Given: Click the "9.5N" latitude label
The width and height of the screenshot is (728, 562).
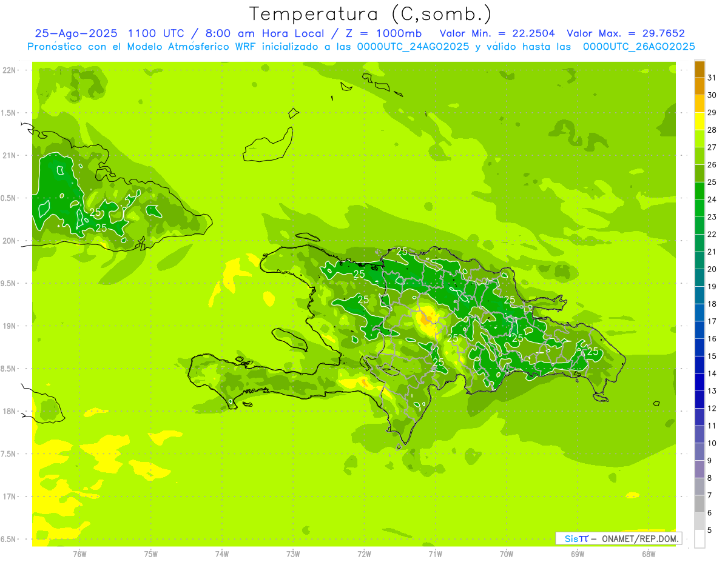Looking at the screenshot, I should pyautogui.click(x=8, y=284).
